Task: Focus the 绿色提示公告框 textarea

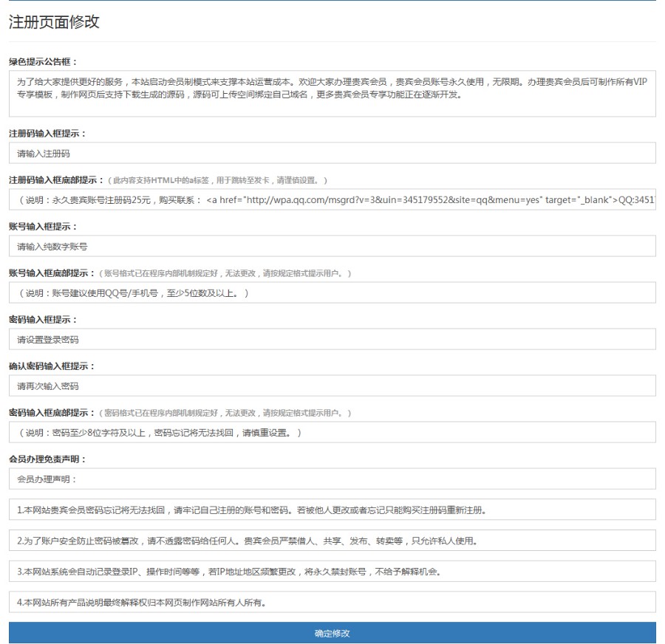Action: (x=332, y=94)
